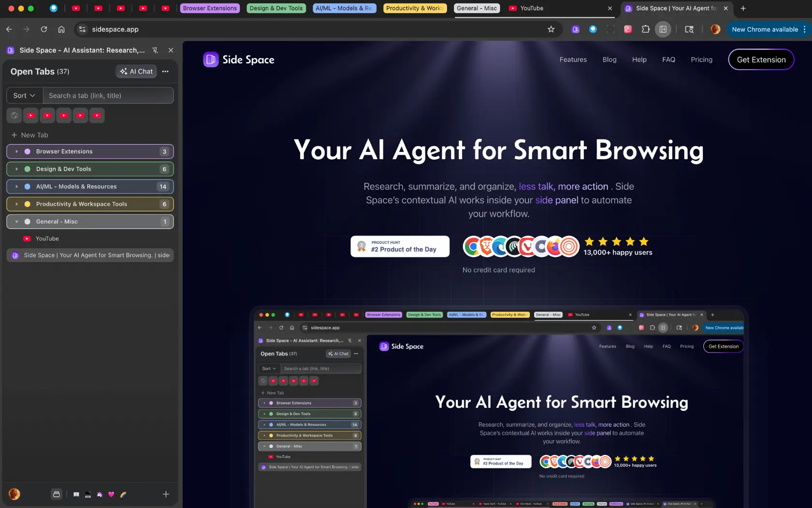Select the rainbow emoji space icon
The width and height of the screenshot is (812, 508).
point(122,494)
